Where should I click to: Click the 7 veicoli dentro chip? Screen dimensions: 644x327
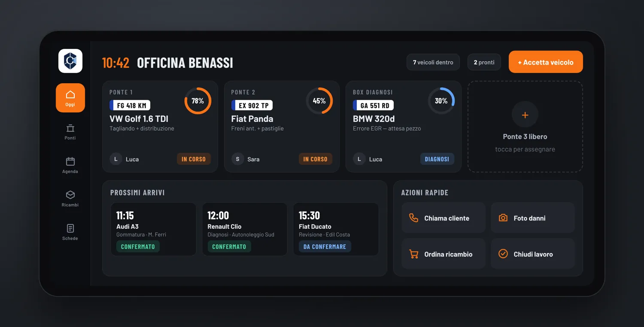click(433, 62)
